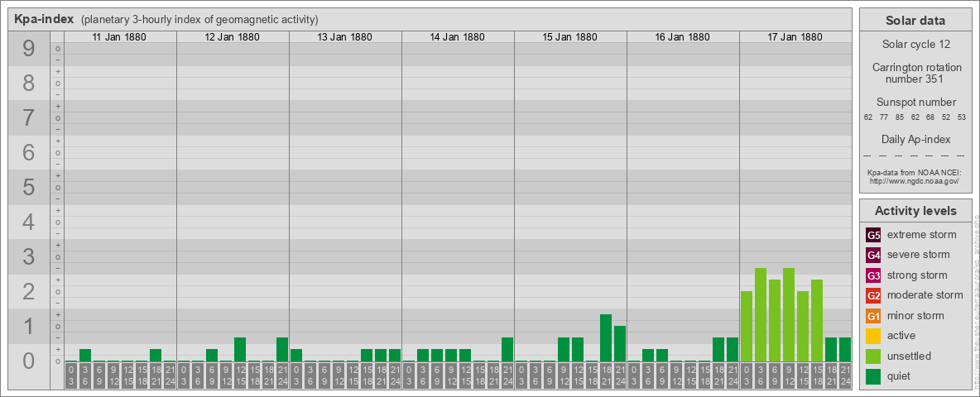Click the Activity levels panel heading
The image size is (980, 397).
coord(915,211)
